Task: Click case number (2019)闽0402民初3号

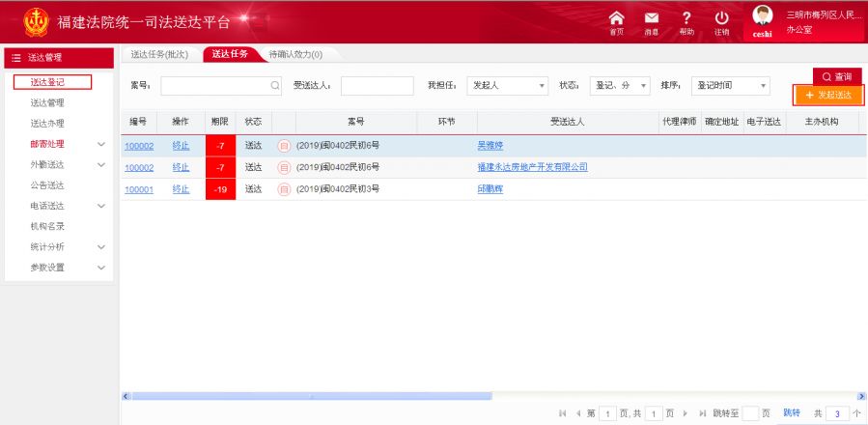Action: tap(338, 189)
